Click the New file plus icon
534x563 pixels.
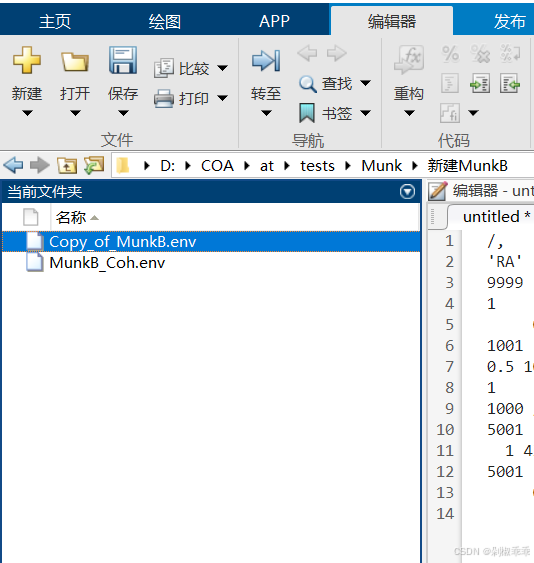(27, 60)
